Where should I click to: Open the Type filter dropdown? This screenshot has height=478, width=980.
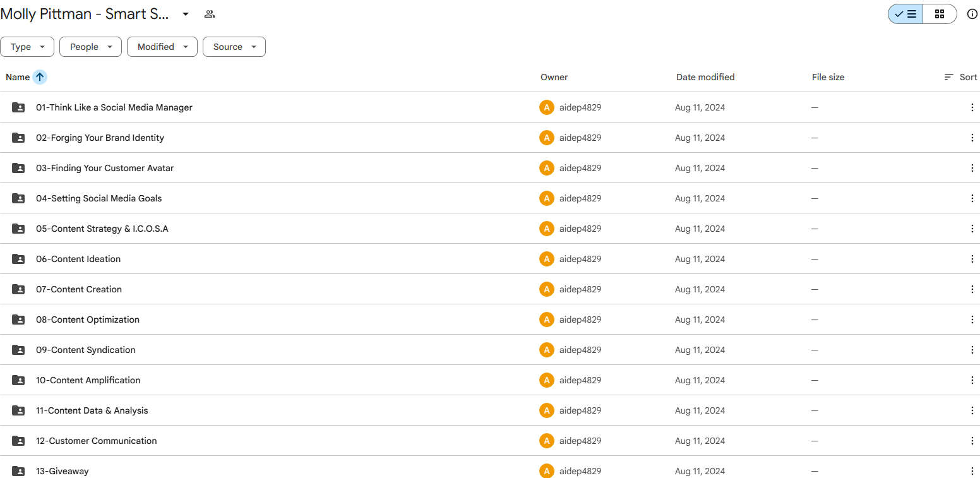tap(27, 47)
